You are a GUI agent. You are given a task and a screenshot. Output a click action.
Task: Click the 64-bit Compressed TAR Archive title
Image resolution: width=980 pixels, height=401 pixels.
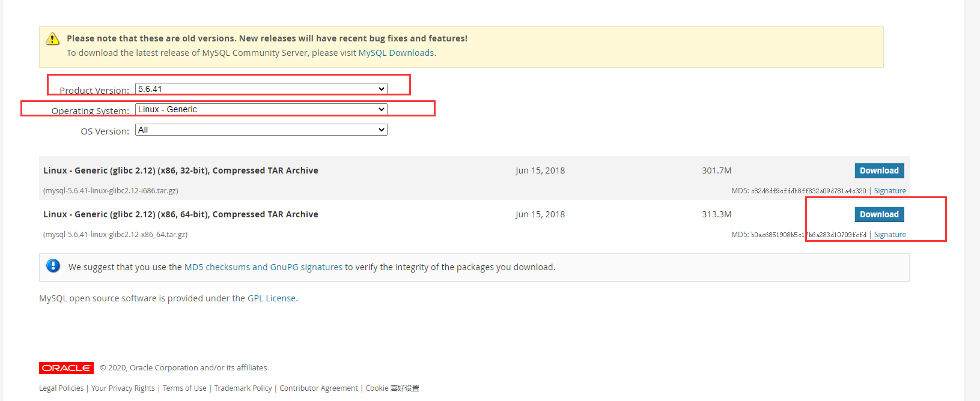(181, 214)
